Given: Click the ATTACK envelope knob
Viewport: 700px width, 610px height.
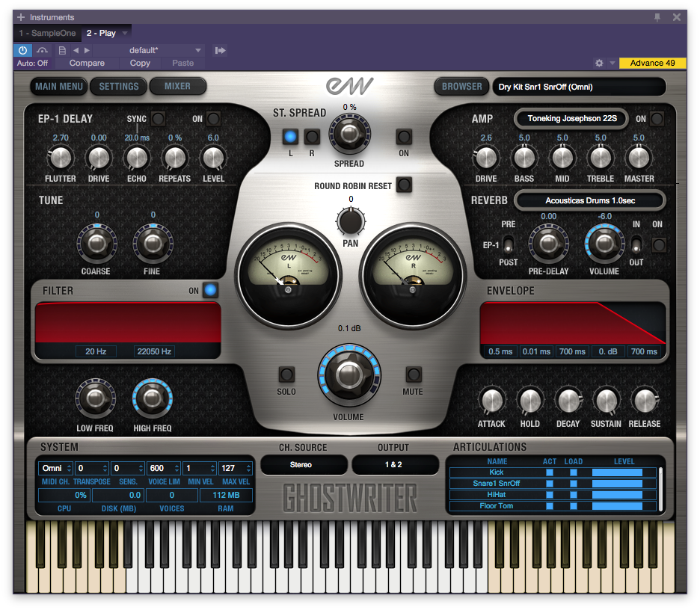Looking at the screenshot, I should pos(491,401).
